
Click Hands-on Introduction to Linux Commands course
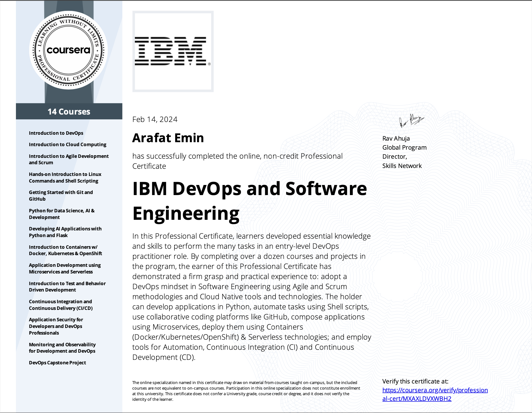coord(65,177)
